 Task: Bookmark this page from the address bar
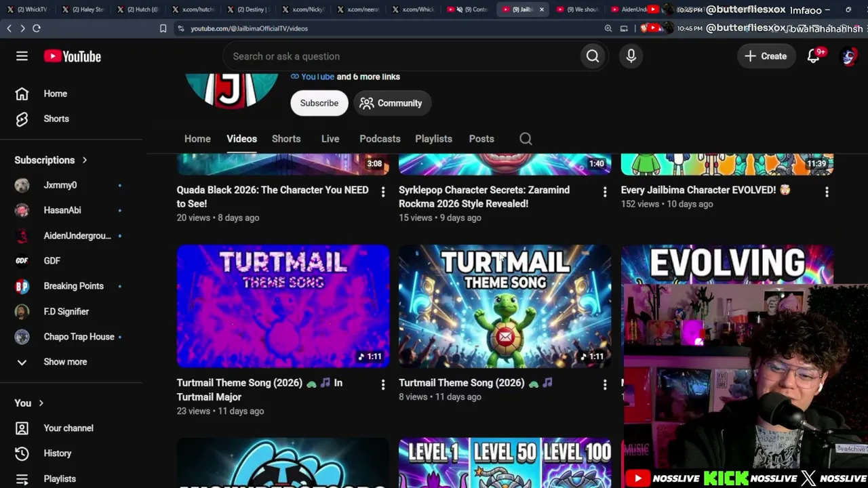click(163, 28)
